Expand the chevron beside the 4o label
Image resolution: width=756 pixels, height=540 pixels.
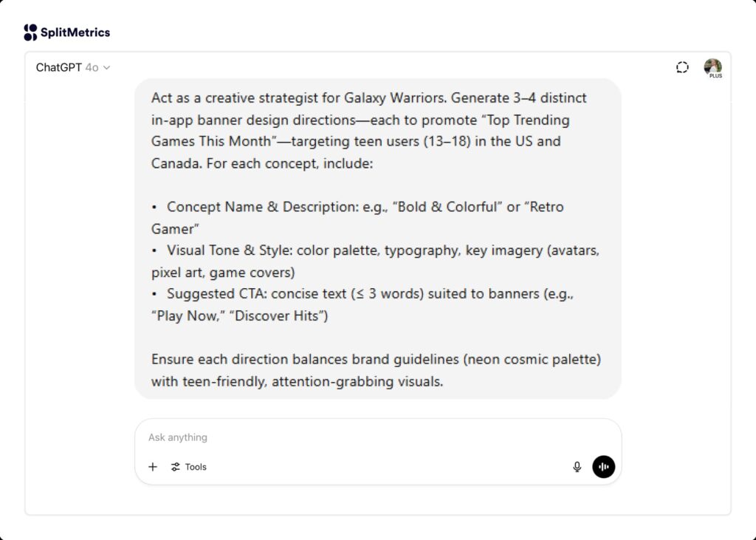point(106,67)
